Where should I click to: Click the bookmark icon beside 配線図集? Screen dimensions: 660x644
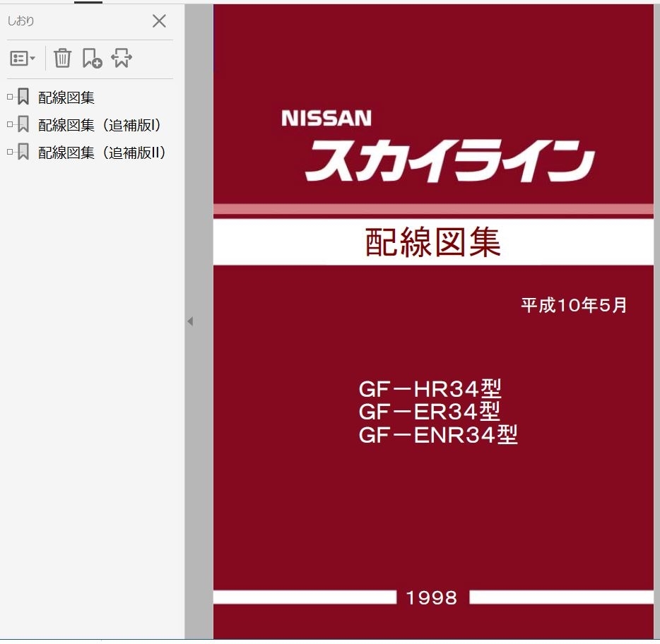tap(23, 96)
